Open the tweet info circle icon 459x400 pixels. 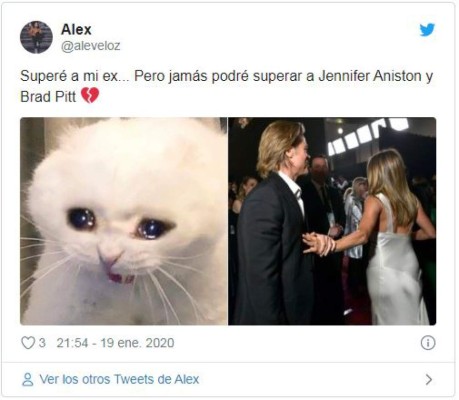tap(428, 343)
